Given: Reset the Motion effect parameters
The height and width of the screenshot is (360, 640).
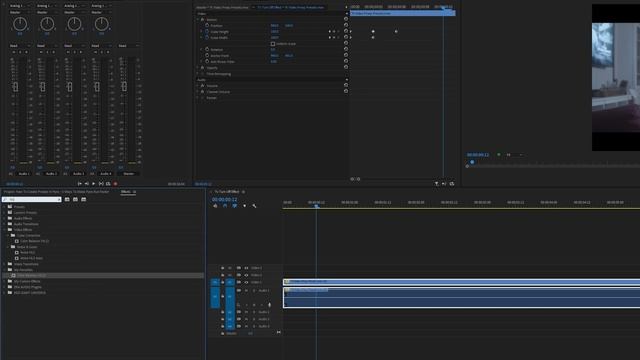Looking at the screenshot, I should tap(346, 19).
